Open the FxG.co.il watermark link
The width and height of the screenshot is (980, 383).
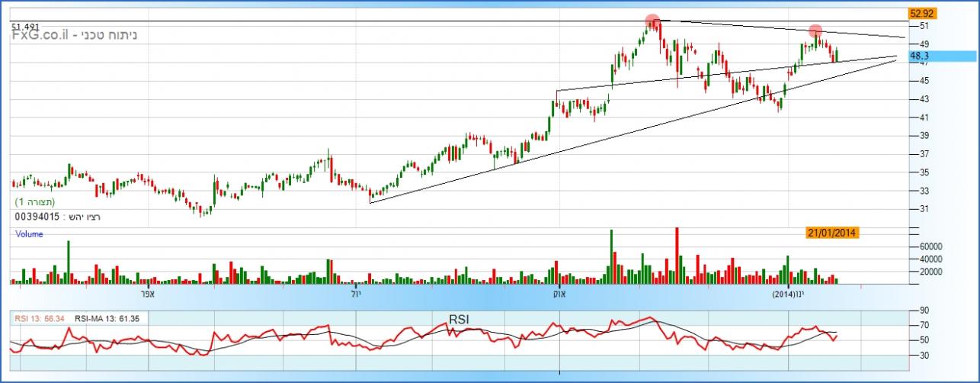point(41,36)
